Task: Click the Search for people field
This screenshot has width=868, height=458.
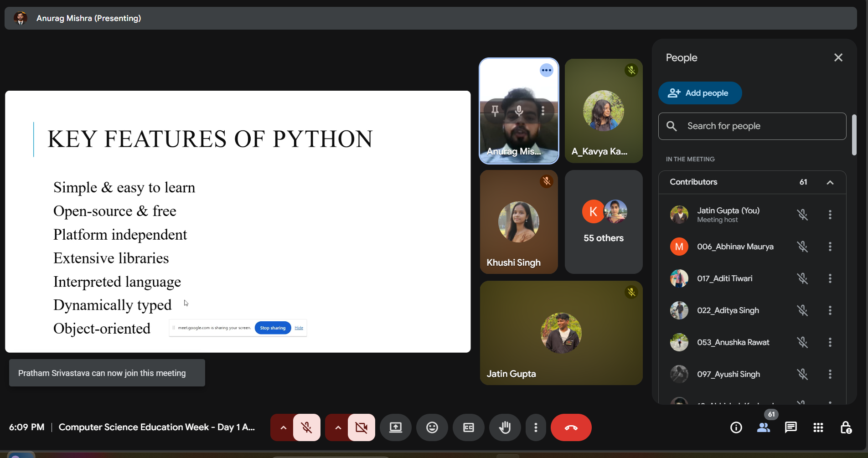Action: [x=752, y=126]
